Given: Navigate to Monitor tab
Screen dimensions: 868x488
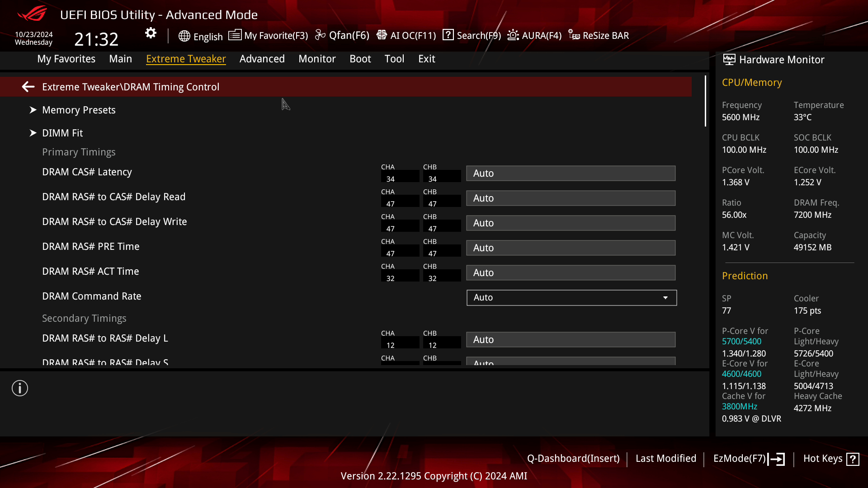Looking at the screenshot, I should [316, 58].
